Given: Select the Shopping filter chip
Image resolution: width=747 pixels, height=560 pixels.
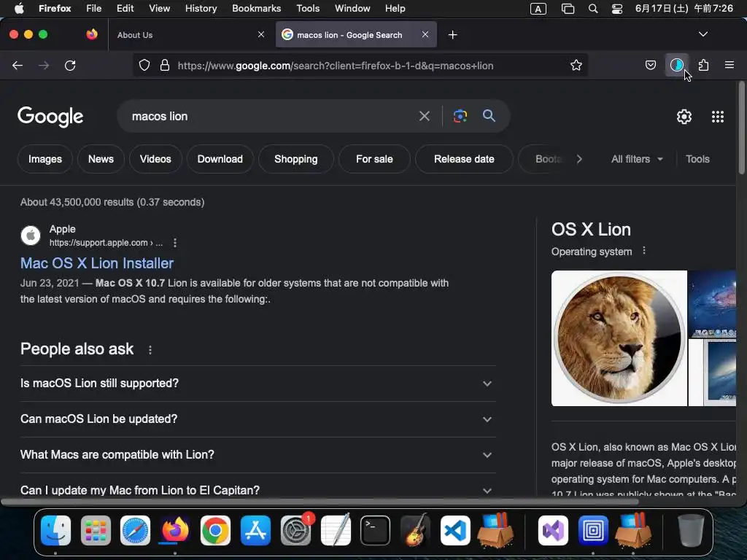Looking at the screenshot, I should [296, 159].
